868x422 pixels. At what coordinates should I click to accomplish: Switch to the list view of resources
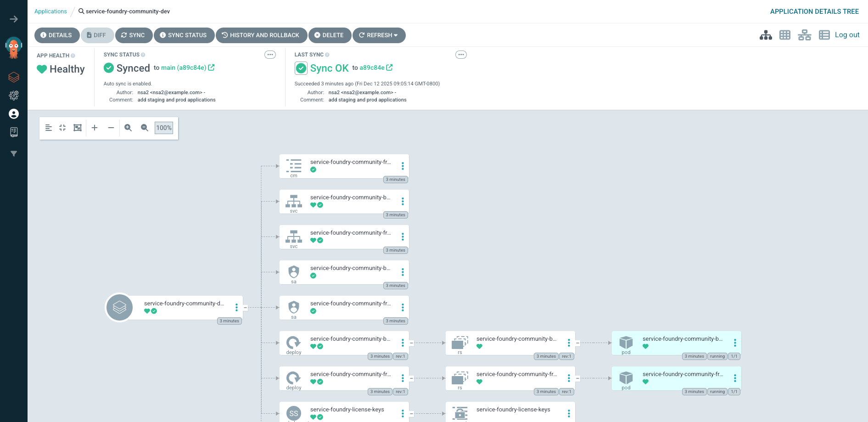coord(824,34)
